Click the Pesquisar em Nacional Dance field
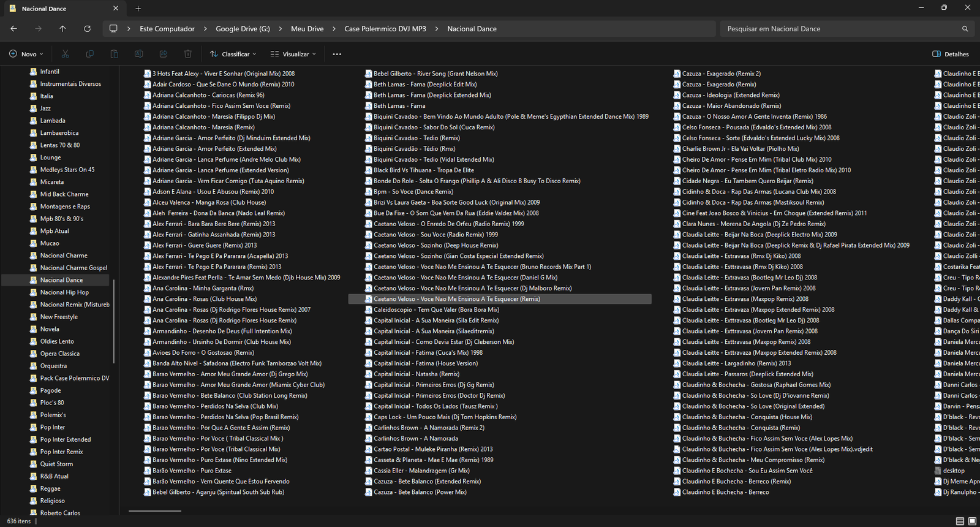The image size is (980, 527). tap(839, 29)
